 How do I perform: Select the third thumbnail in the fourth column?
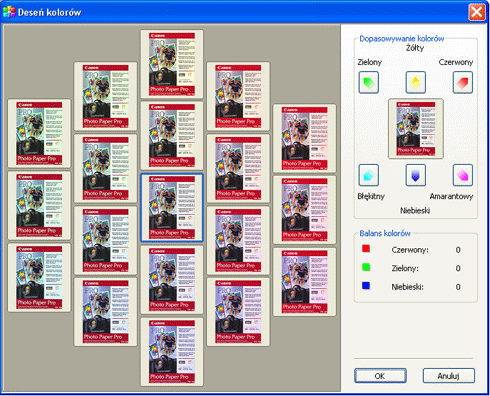click(x=238, y=240)
